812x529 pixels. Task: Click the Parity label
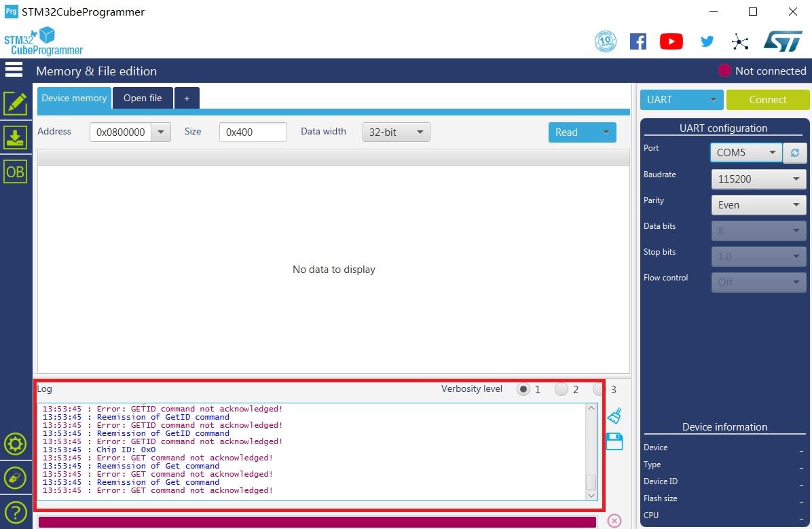click(654, 200)
